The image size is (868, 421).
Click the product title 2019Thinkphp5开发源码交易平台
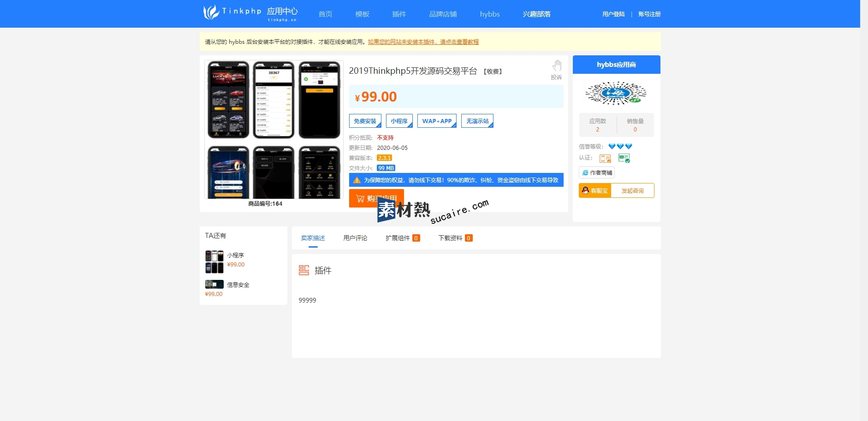click(x=413, y=71)
